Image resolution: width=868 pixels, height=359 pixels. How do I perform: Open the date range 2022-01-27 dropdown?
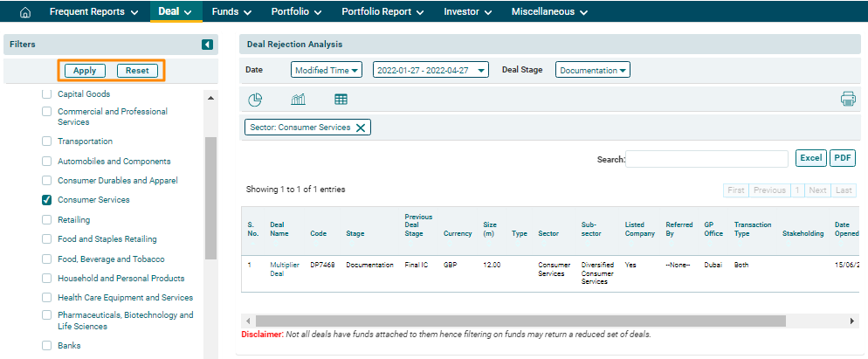[x=431, y=70]
